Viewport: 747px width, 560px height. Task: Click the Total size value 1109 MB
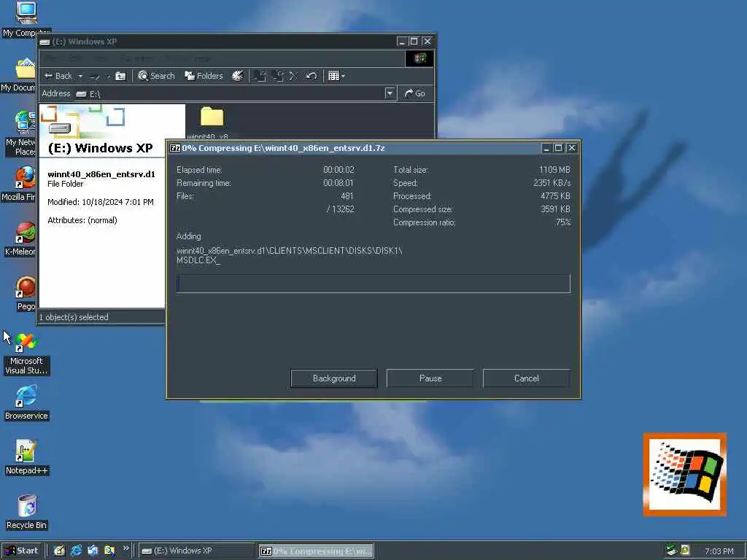click(554, 170)
